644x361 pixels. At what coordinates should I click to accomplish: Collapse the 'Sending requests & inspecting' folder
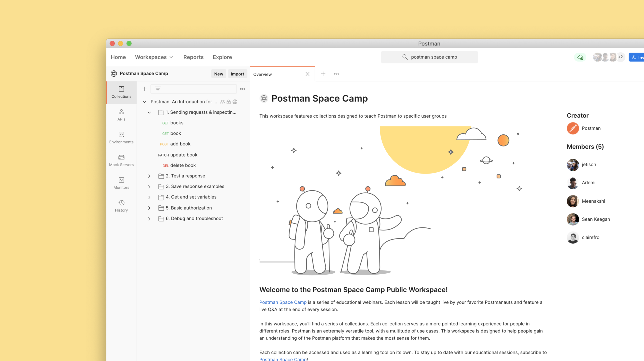[149, 112]
